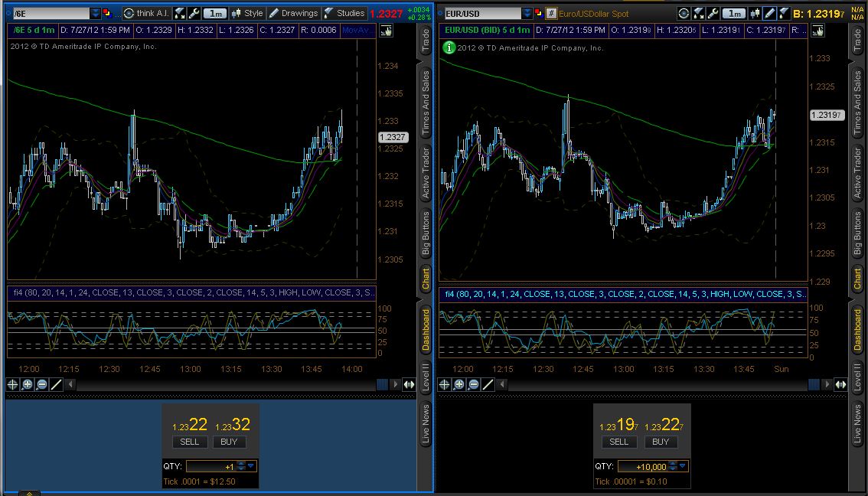Image resolution: width=868 pixels, height=496 pixels.
Task: Open Style menu in /6E chart
Action: pyautogui.click(x=247, y=13)
